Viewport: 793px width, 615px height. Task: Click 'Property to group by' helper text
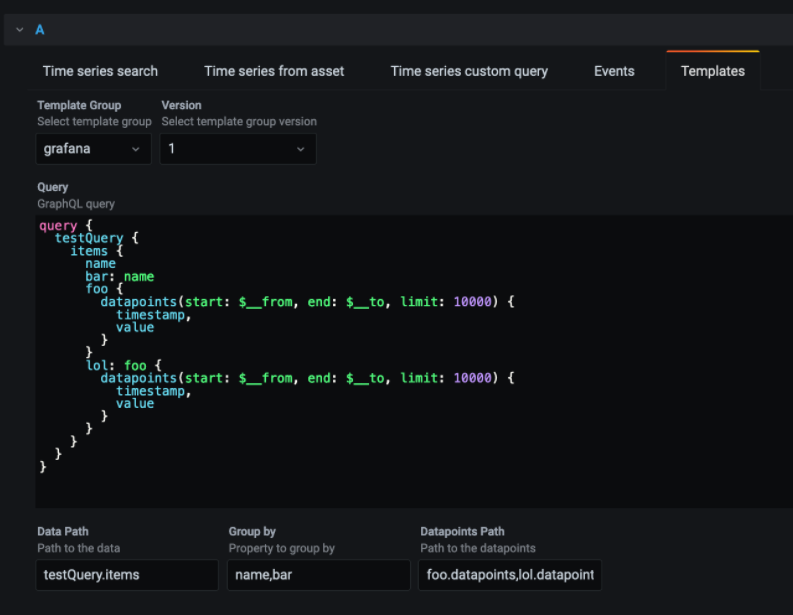[281, 548]
